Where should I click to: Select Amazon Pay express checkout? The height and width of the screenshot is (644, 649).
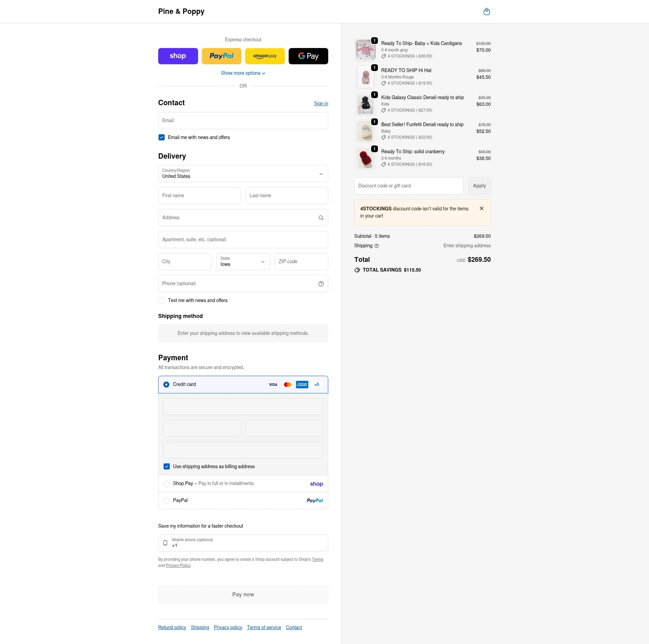[265, 56]
